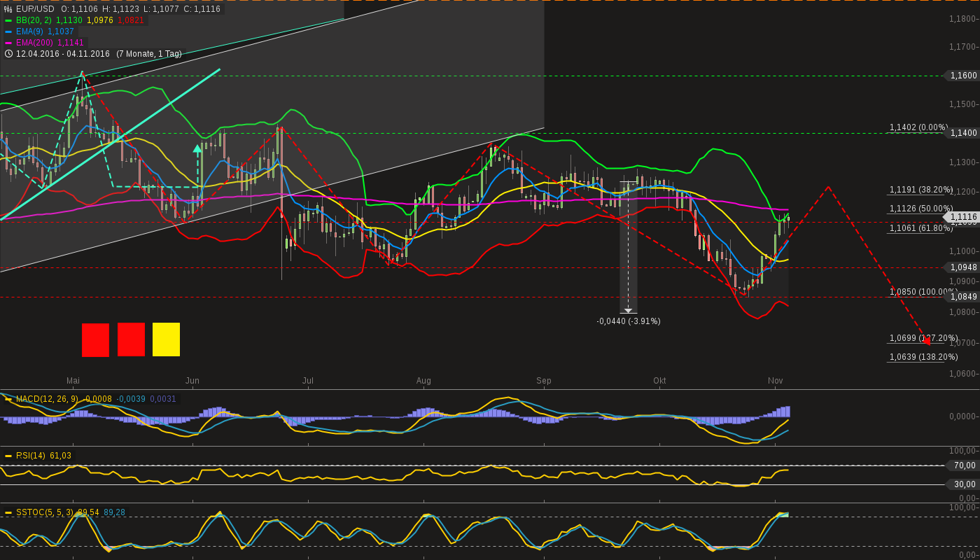Click the Nov label on the time axis
This screenshot has height=560, width=980.
(775, 381)
